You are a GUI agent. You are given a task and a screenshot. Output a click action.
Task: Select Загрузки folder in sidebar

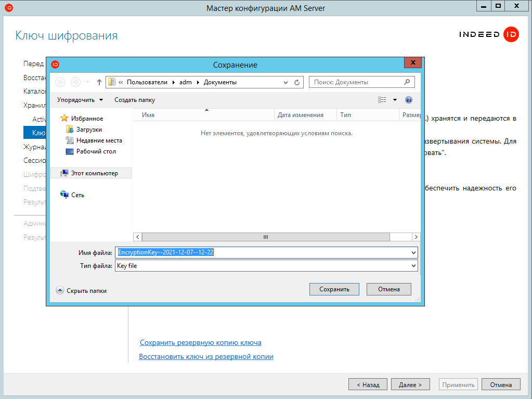click(x=89, y=130)
